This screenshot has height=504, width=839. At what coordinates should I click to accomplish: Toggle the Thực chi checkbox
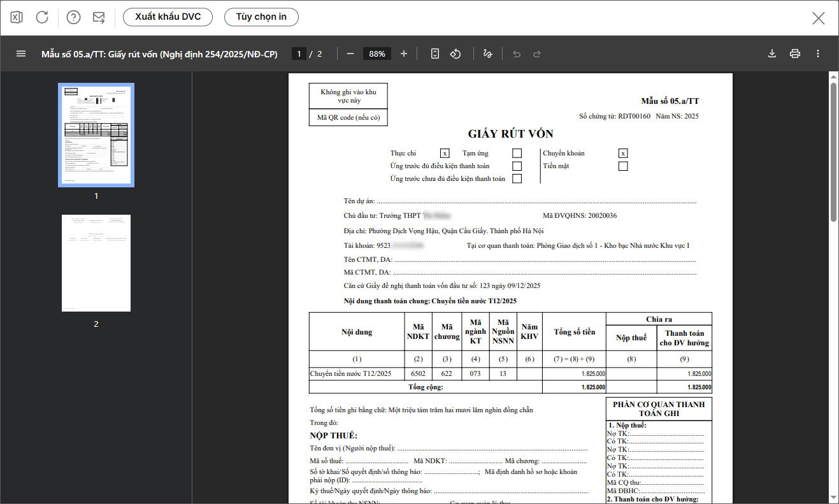(x=445, y=154)
